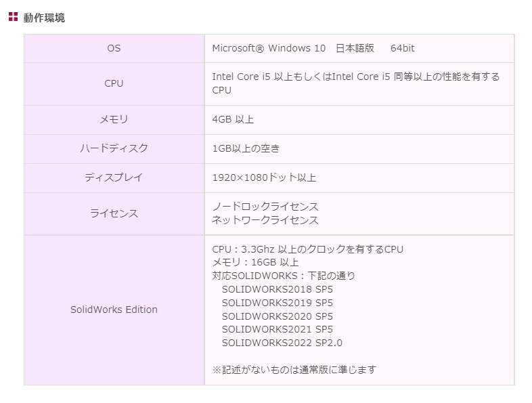Click the SOLIDWORKS2018 SP5 entry
Image resolution: width=532 pixels, height=403 pixels.
click(x=278, y=289)
